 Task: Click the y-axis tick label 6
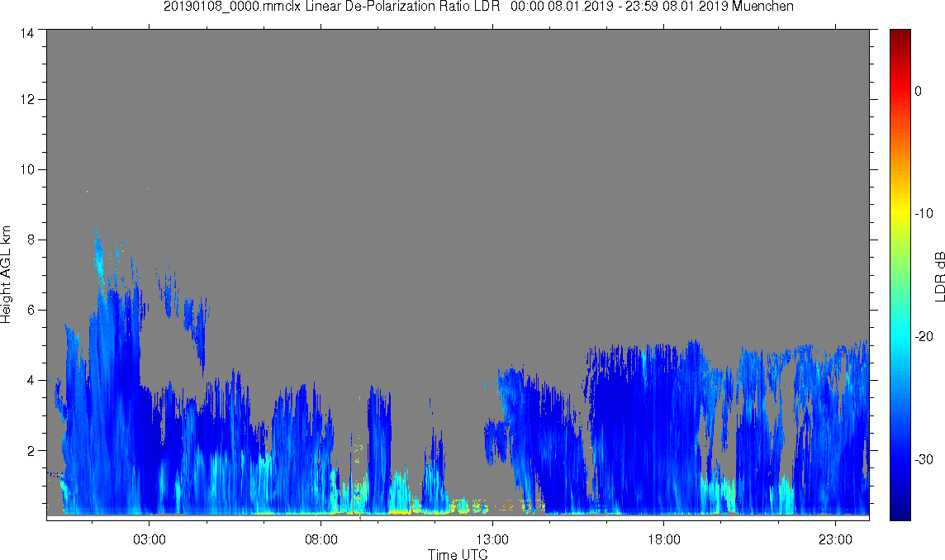click(31, 310)
